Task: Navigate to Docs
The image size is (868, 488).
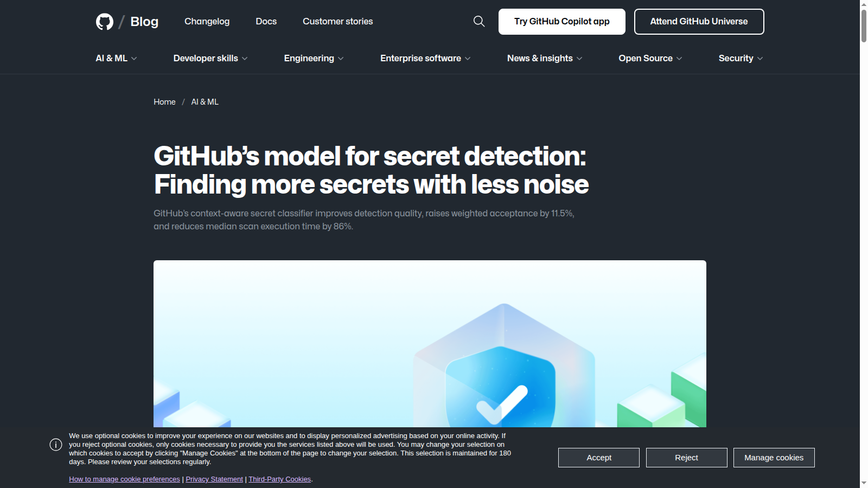Action: (x=266, y=21)
